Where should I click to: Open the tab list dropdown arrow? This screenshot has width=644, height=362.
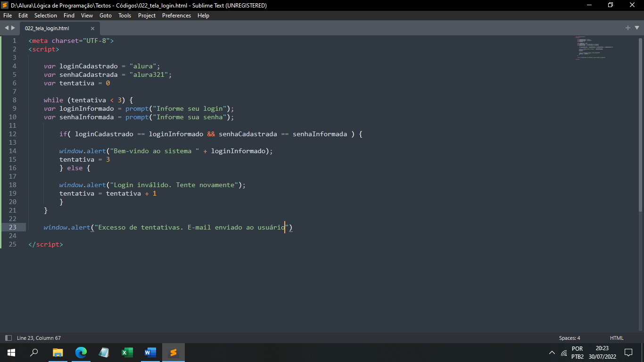(x=636, y=28)
